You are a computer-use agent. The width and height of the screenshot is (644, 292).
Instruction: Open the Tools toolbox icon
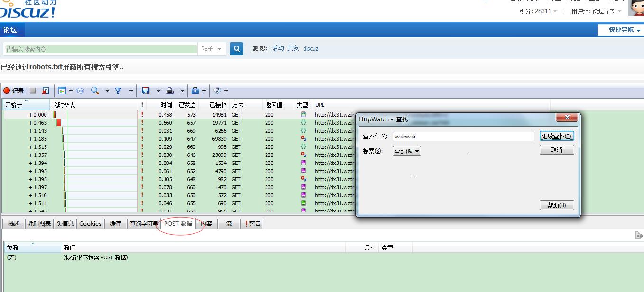click(195, 91)
